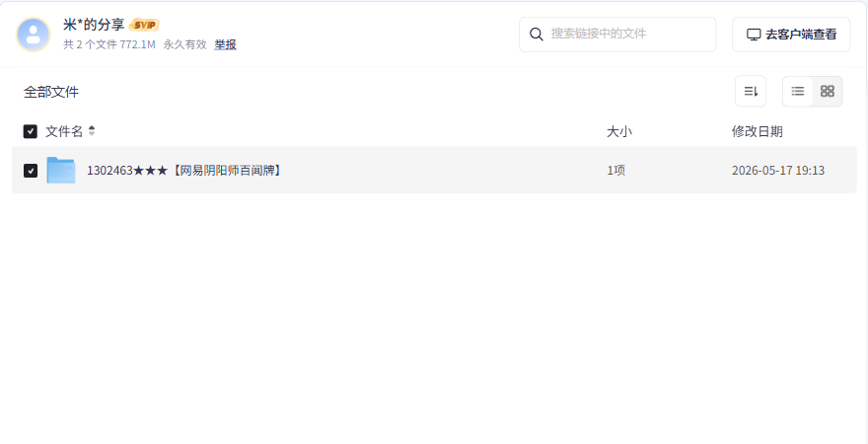Click the search magnifier icon
Screen dimensions: 868x444
[x=536, y=35]
